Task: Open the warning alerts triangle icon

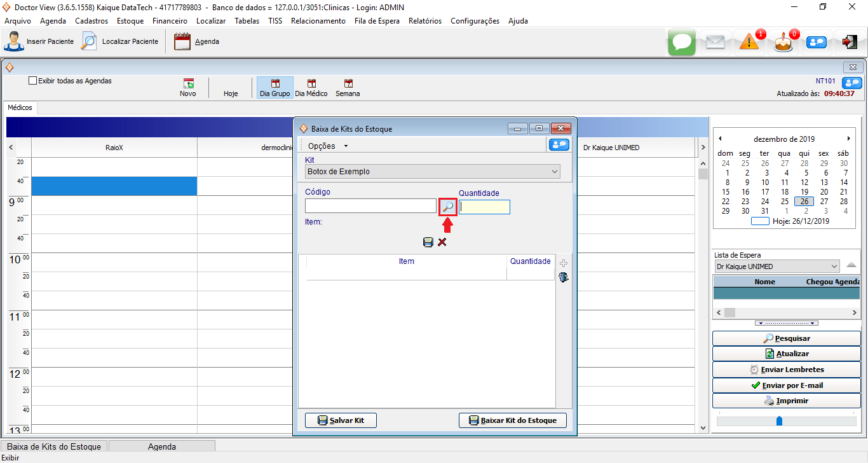Action: click(749, 42)
